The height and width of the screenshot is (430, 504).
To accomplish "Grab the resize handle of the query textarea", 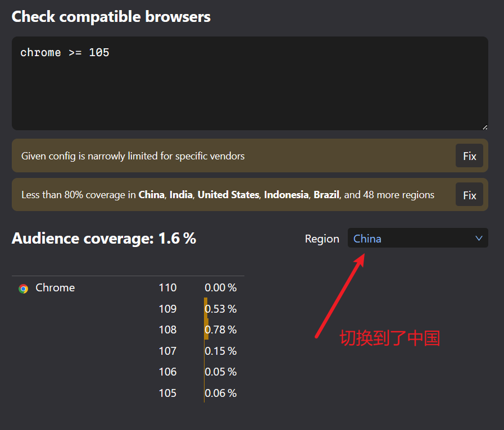I will [x=484, y=127].
